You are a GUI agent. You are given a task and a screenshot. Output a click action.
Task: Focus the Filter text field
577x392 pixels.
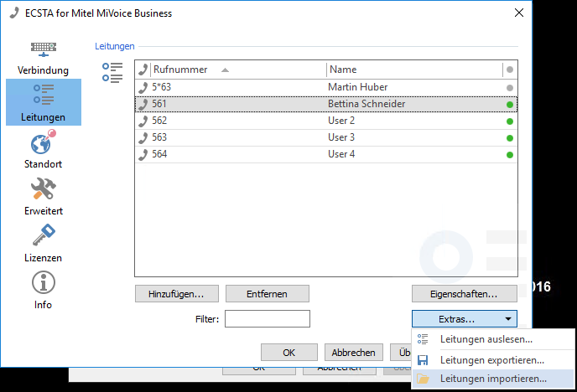pos(268,319)
